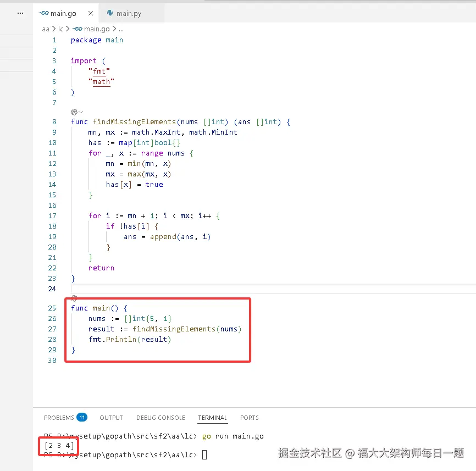The image size is (476, 471).
Task: Click 'range nums' on line 11
Action: 163,153
